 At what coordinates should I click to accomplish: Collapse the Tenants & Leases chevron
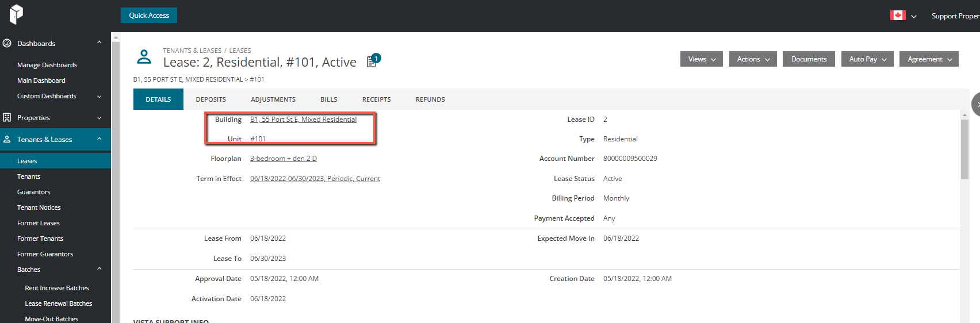pyautogui.click(x=99, y=139)
